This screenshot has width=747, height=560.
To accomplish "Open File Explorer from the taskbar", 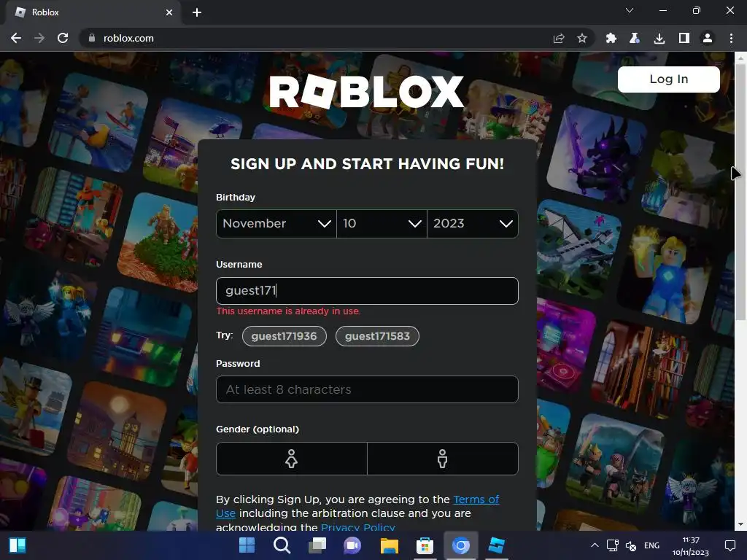I will [x=390, y=545].
